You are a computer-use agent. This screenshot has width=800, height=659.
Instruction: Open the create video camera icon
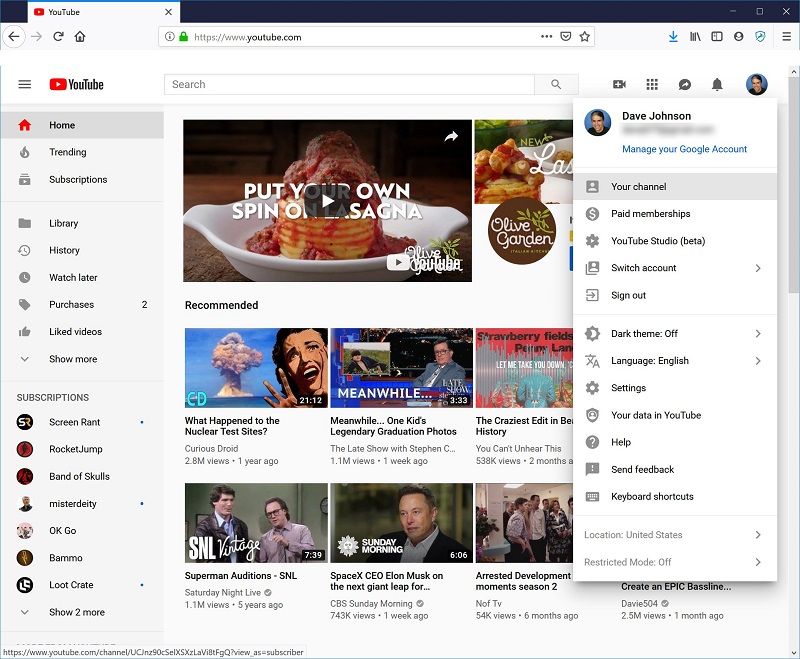pos(619,84)
